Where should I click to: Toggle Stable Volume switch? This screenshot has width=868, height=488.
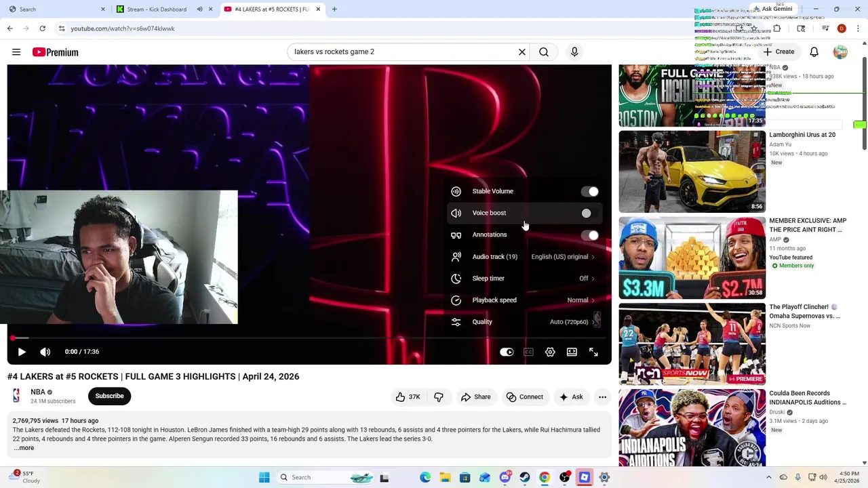(x=590, y=192)
